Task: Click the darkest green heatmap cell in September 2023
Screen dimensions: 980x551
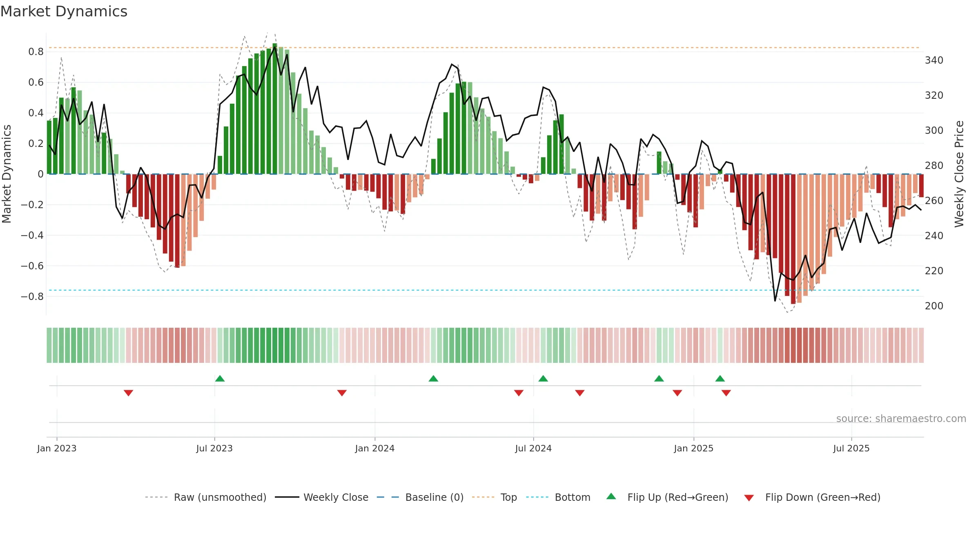Action: pos(275,345)
